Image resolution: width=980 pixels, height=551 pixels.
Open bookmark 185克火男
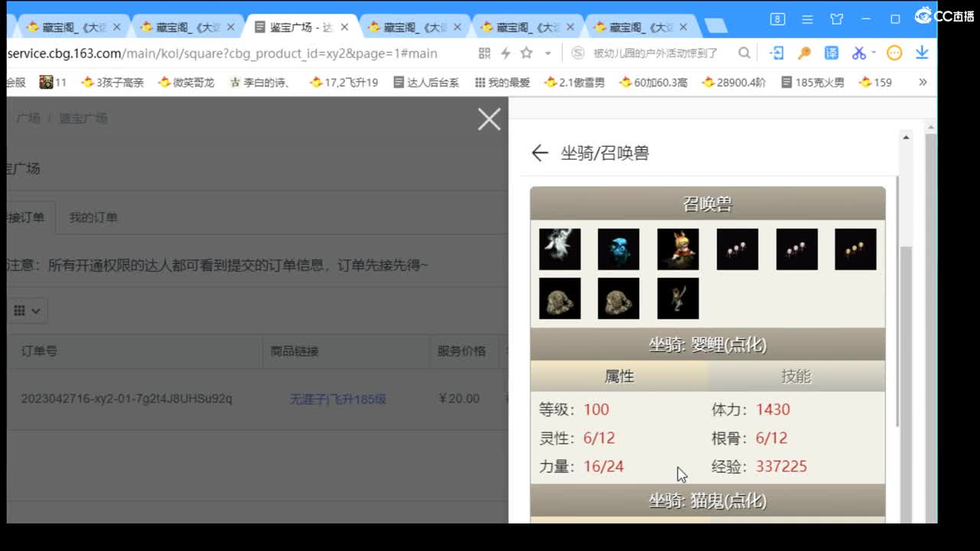click(812, 82)
